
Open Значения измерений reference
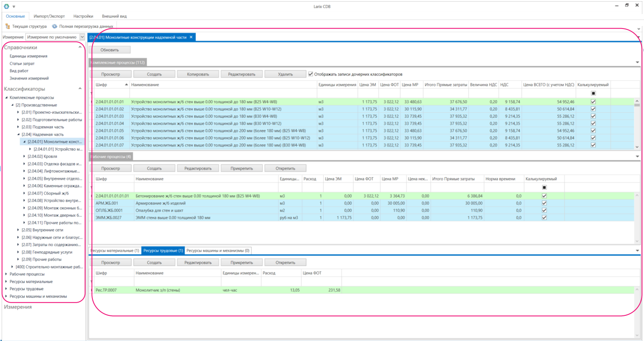tap(29, 78)
